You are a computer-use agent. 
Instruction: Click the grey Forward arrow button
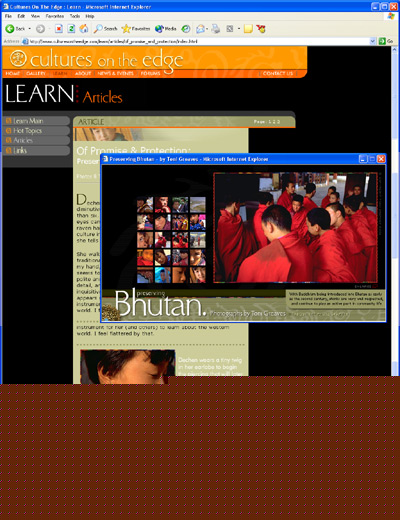(40, 29)
